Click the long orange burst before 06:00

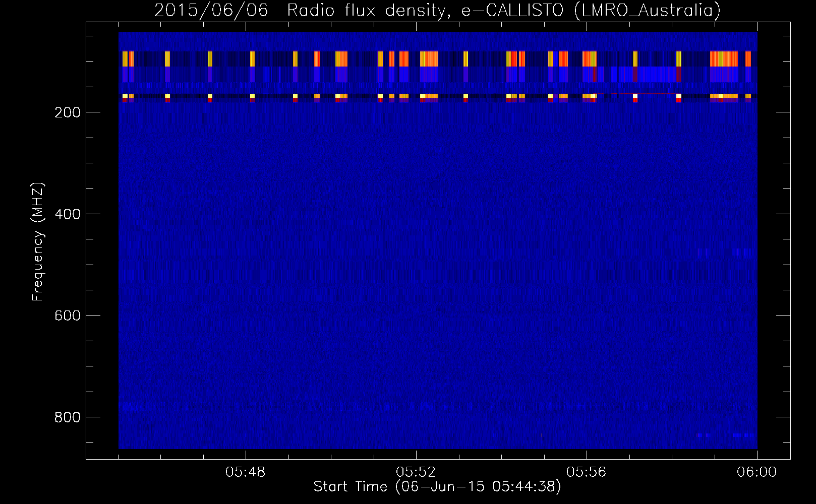pyautogui.click(x=724, y=59)
